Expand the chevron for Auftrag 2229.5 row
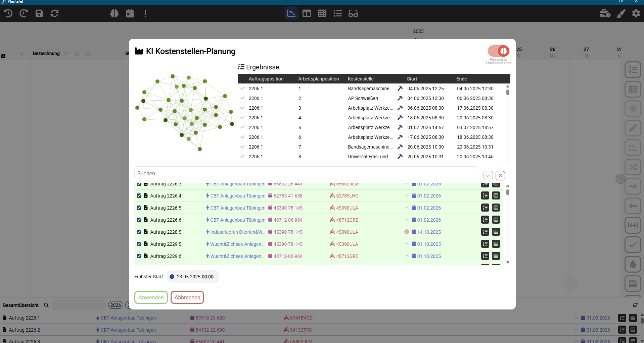This screenshot has width=644, height=343. (407, 244)
